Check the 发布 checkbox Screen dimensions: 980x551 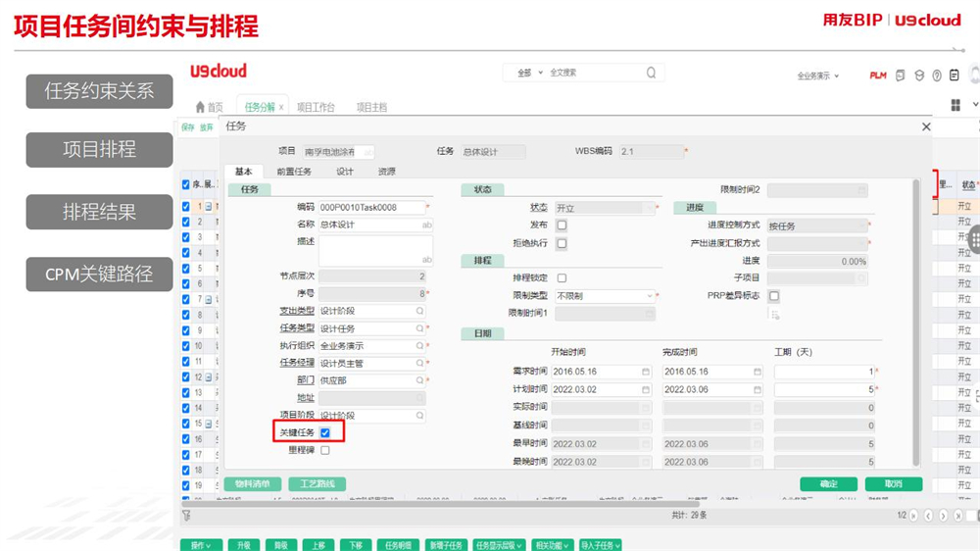(562, 225)
